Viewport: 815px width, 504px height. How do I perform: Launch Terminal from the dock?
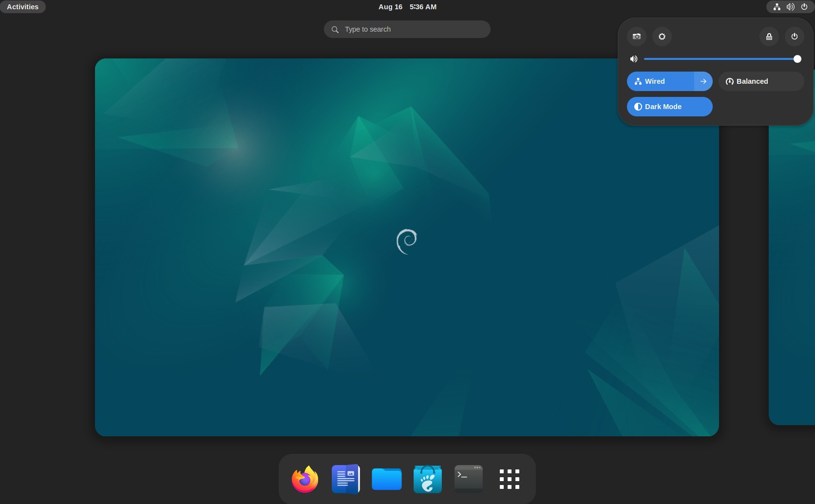[x=469, y=479]
